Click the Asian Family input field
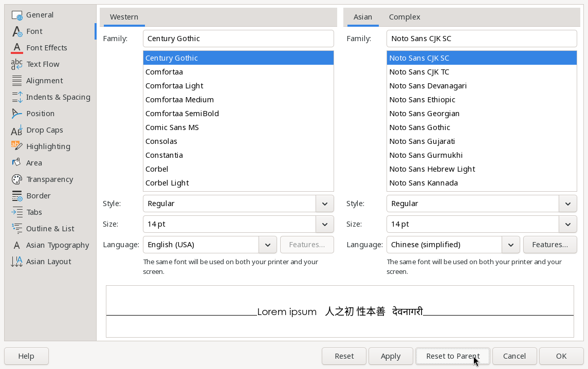Image resolution: width=588 pixels, height=369 pixels. [x=482, y=39]
